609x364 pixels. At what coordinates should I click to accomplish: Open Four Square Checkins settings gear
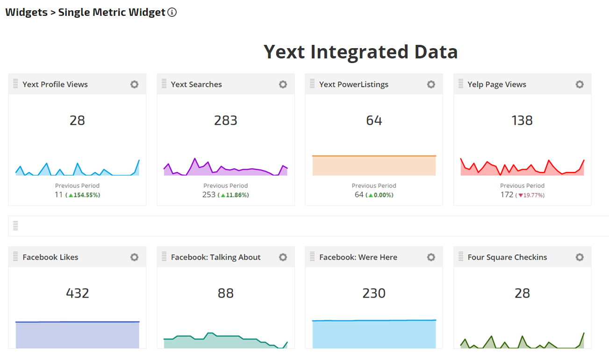tap(580, 257)
